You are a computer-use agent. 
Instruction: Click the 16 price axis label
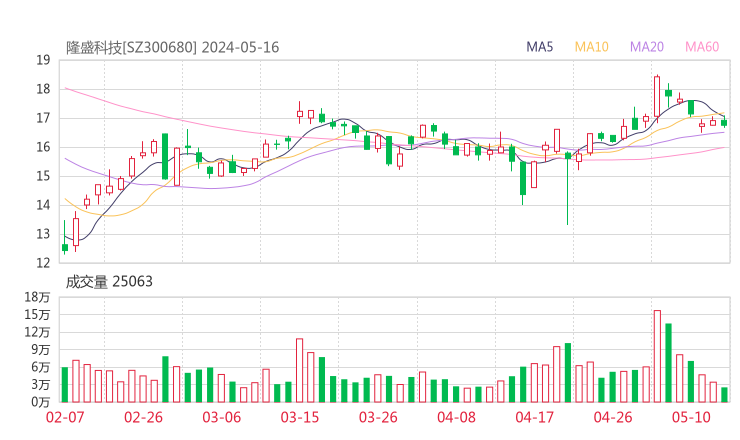coord(43,147)
